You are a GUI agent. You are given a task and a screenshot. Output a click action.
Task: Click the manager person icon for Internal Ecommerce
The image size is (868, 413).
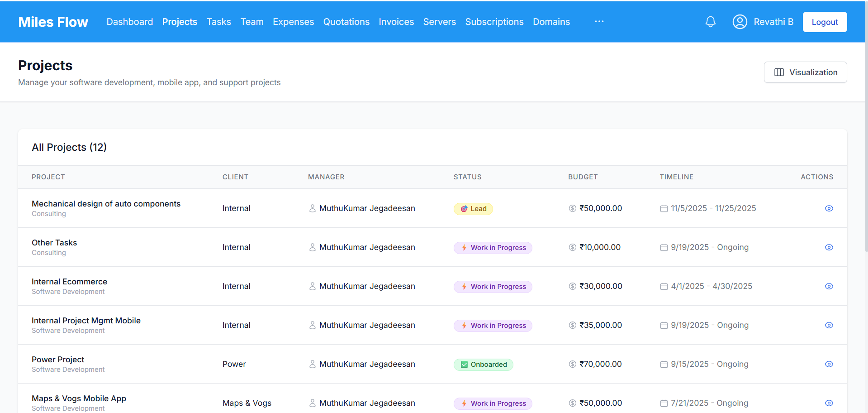[x=312, y=286]
